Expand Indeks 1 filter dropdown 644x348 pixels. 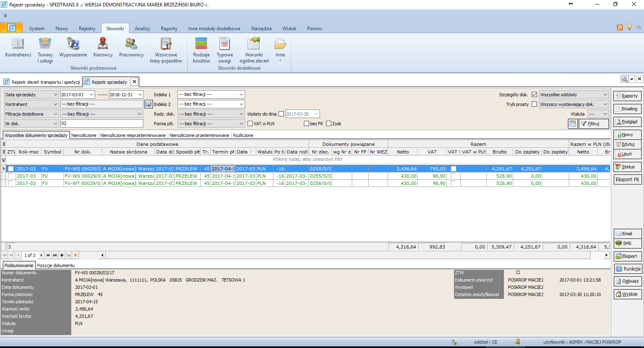[x=242, y=95]
